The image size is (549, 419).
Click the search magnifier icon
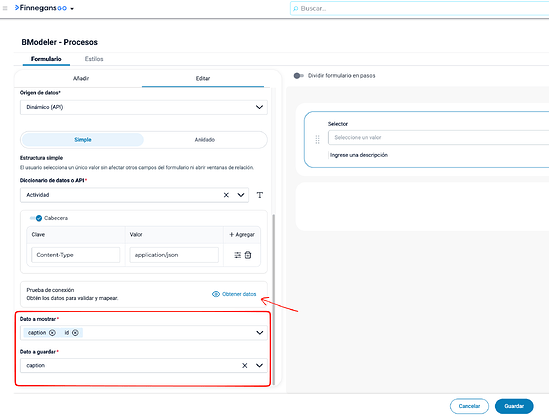[296, 8]
